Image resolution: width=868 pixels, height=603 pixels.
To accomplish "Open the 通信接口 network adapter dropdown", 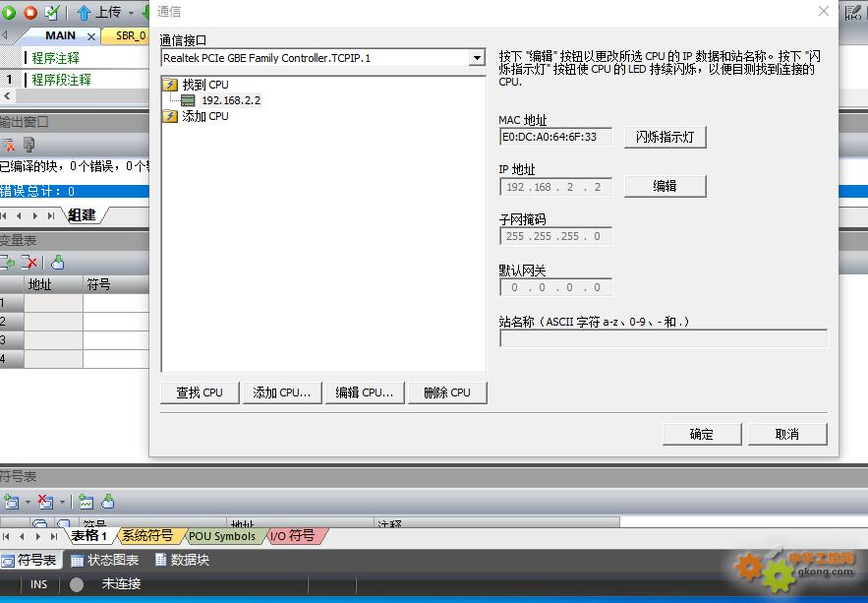I will pos(477,58).
